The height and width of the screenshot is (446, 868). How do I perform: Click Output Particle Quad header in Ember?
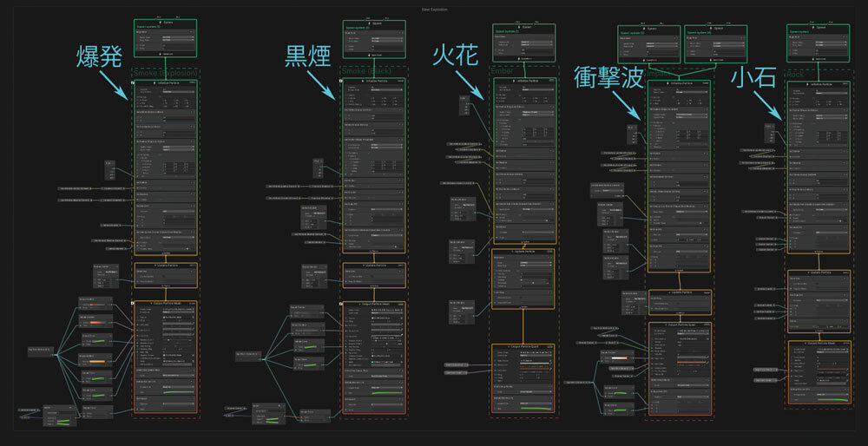tap(523, 347)
